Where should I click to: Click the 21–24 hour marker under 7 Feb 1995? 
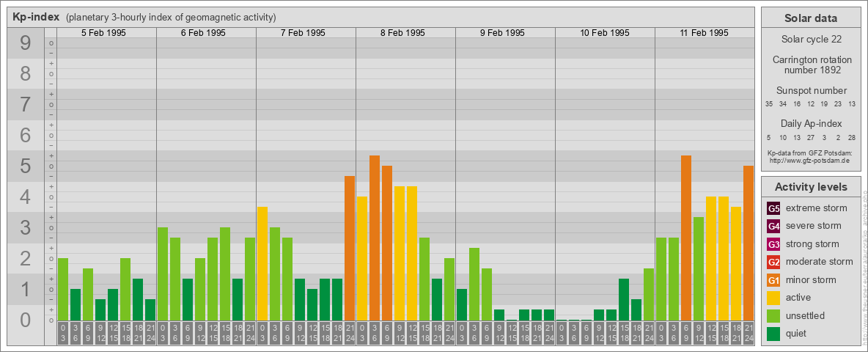point(350,333)
